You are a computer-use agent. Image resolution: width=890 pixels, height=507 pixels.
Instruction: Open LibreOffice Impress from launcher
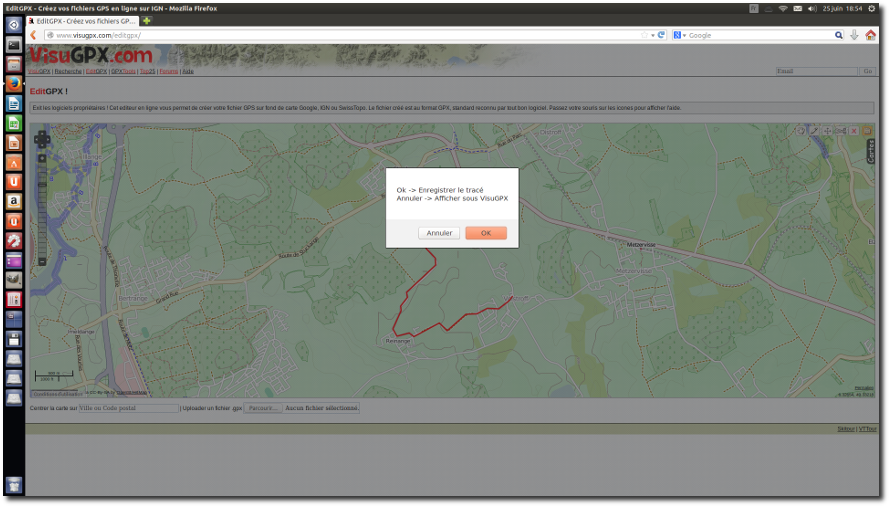[14, 143]
